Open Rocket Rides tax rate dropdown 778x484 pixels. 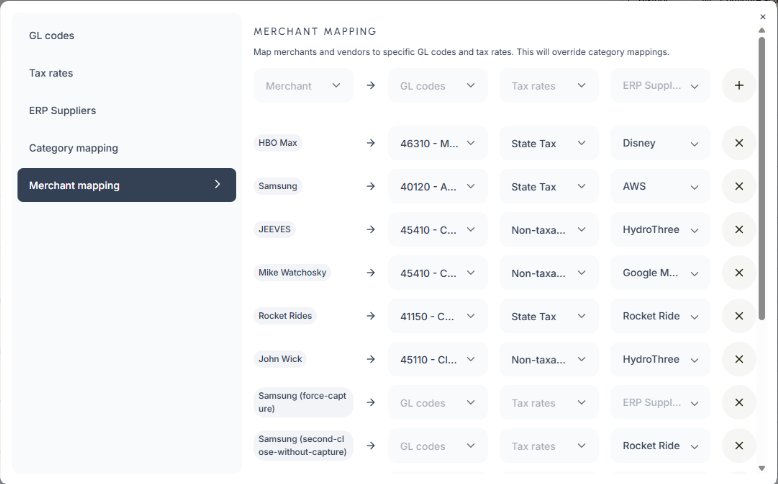coord(549,316)
